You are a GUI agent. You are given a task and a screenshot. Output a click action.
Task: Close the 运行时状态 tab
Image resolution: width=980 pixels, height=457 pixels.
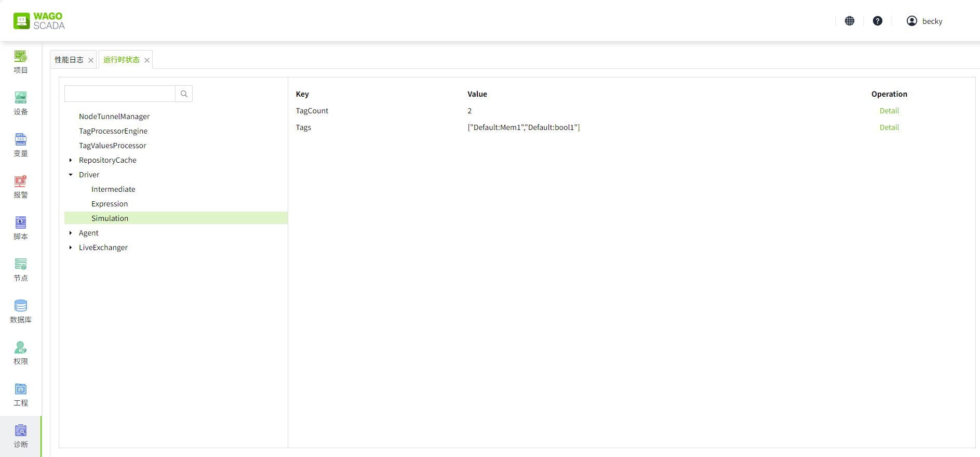tap(147, 60)
